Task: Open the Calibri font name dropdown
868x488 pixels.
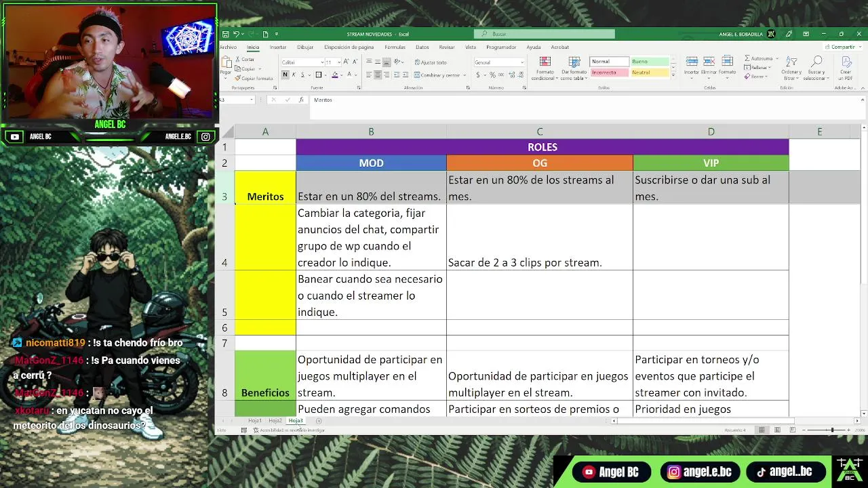Action: 322,62
